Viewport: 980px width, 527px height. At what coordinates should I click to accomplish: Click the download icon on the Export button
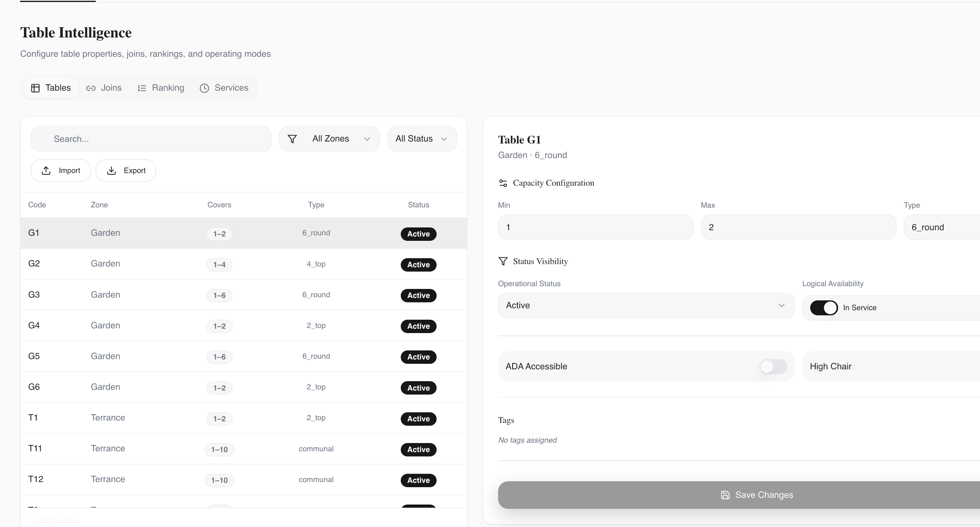pos(112,170)
